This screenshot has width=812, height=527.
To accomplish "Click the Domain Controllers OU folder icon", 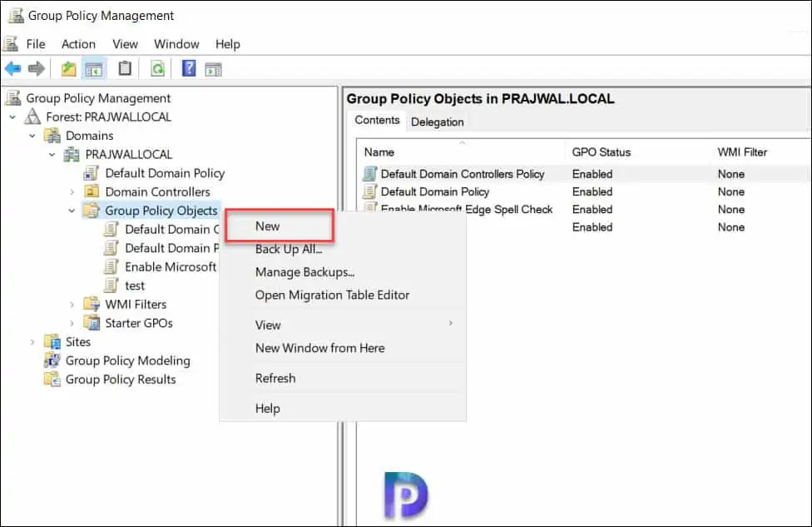I will pos(92,191).
